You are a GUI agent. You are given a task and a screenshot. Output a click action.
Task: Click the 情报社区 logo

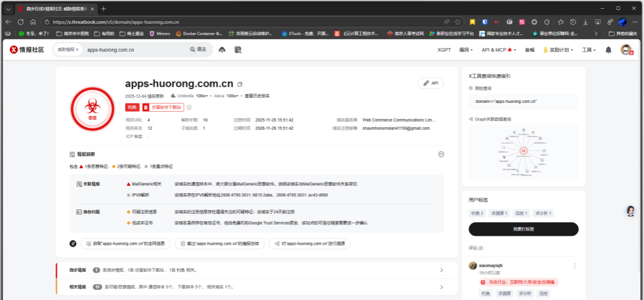[27, 50]
